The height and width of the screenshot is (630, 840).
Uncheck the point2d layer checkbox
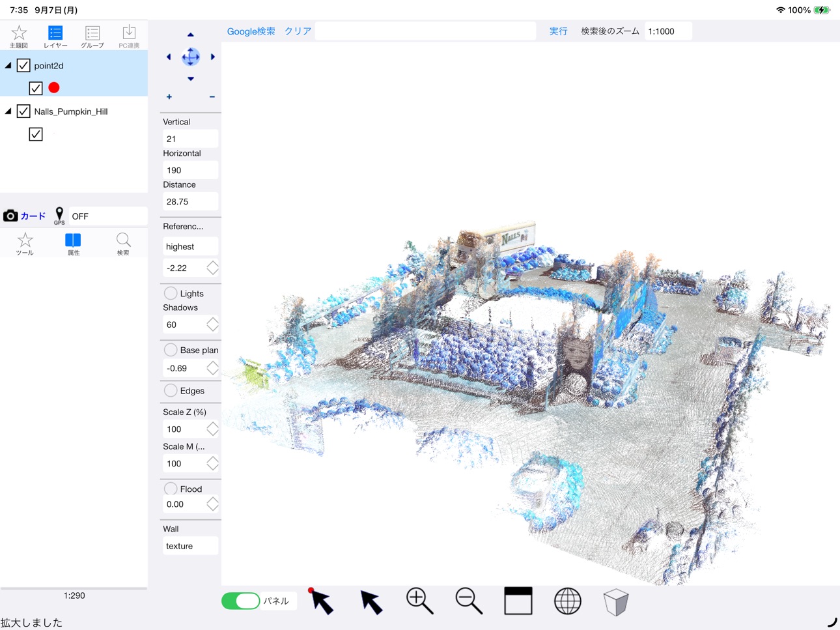click(23, 65)
